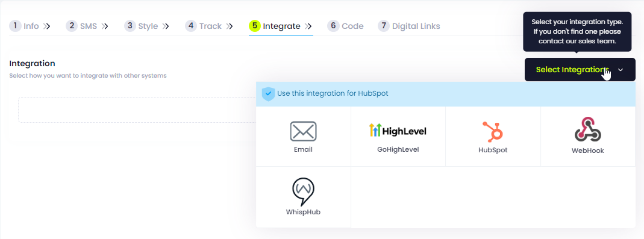The height and width of the screenshot is (239, 644).
Task: Pick the orange HubSpot logo
Action: (493, 132)
